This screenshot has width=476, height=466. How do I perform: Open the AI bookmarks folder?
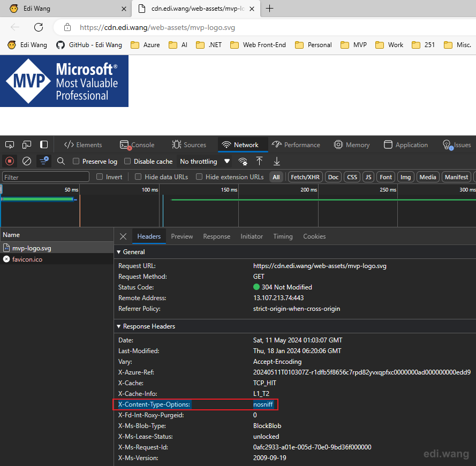click(178, 45)
